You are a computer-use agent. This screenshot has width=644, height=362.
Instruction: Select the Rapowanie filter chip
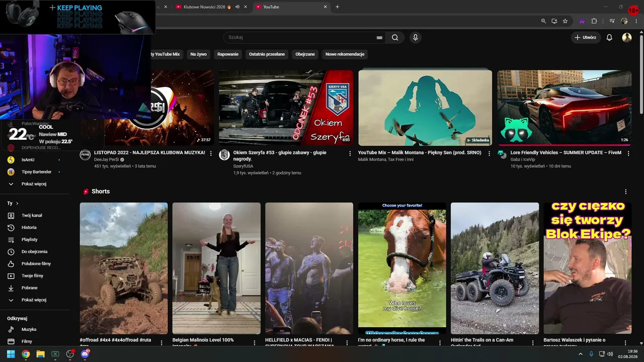(228, 54)
